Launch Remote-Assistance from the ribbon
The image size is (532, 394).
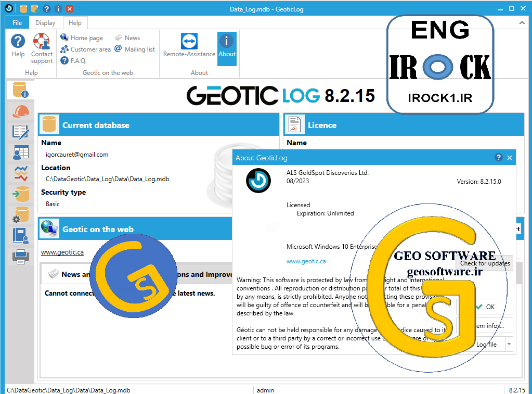tap(189, 45)
